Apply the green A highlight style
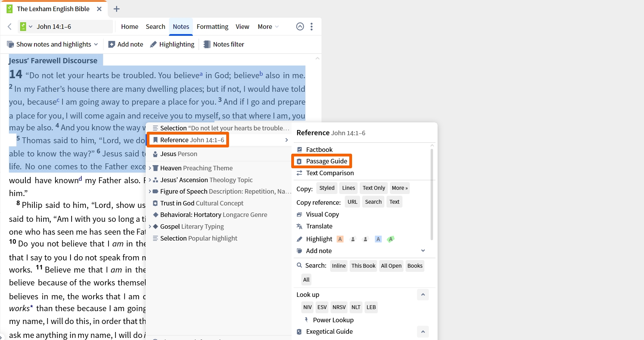This screenshot has width=644, height=340. click(391, 239)
